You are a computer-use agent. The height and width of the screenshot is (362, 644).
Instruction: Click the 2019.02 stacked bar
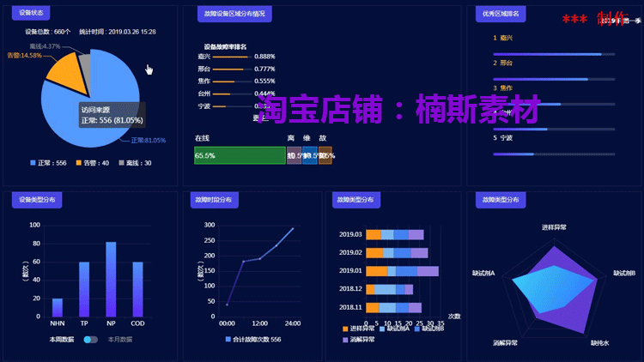pyautogui.click(x=397, y=253)
